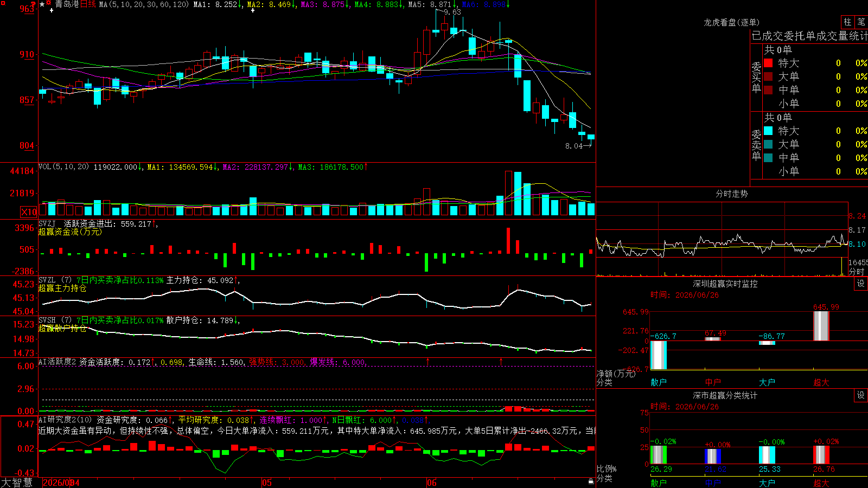
Task: Click the dark red 大单 buy swatch
Action: 768,76
